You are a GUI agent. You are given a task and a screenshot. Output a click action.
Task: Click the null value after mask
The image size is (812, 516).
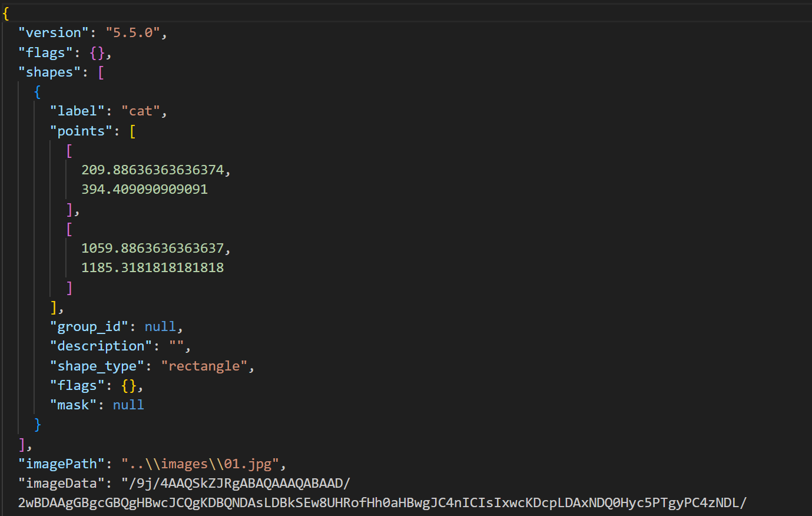click(x=128, y=405)
